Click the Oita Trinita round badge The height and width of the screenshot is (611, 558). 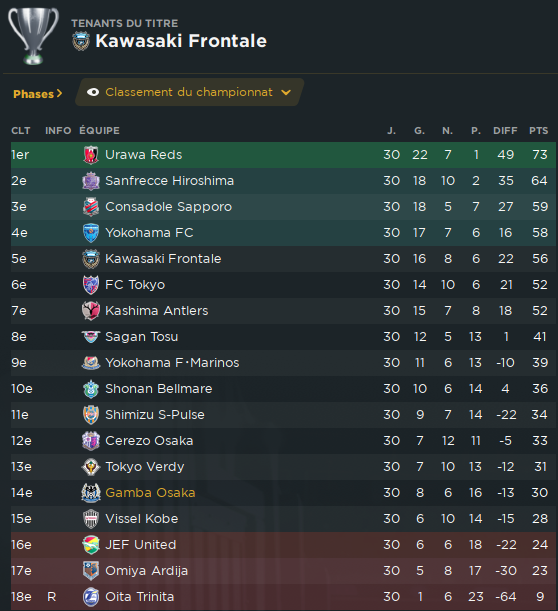(91, 597)
